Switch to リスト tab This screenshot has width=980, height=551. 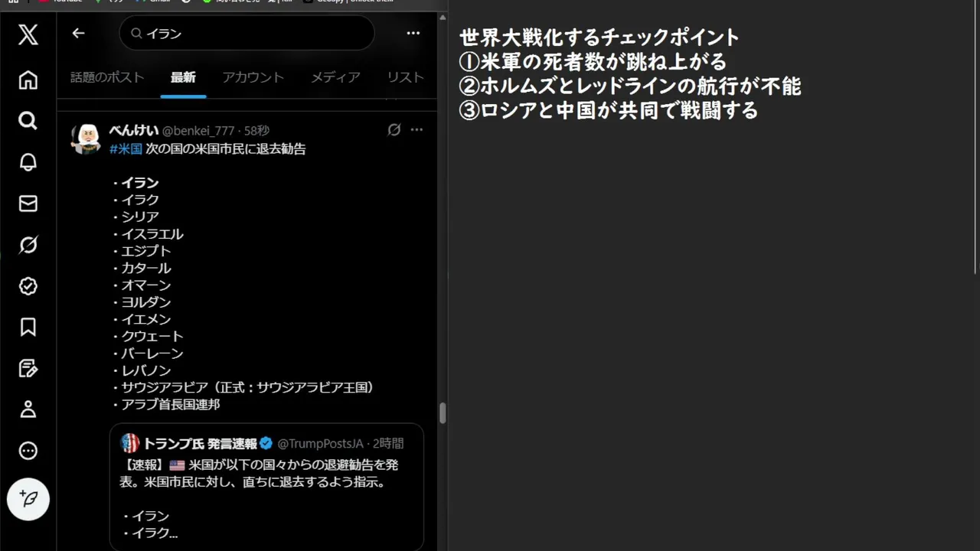pyautogui.click(x=405, y=77)
